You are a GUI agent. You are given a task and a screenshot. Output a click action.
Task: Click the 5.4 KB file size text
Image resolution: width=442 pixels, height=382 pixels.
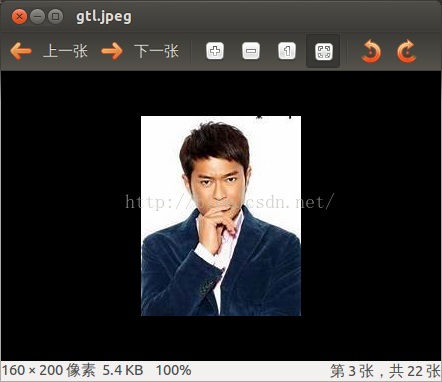123,370
